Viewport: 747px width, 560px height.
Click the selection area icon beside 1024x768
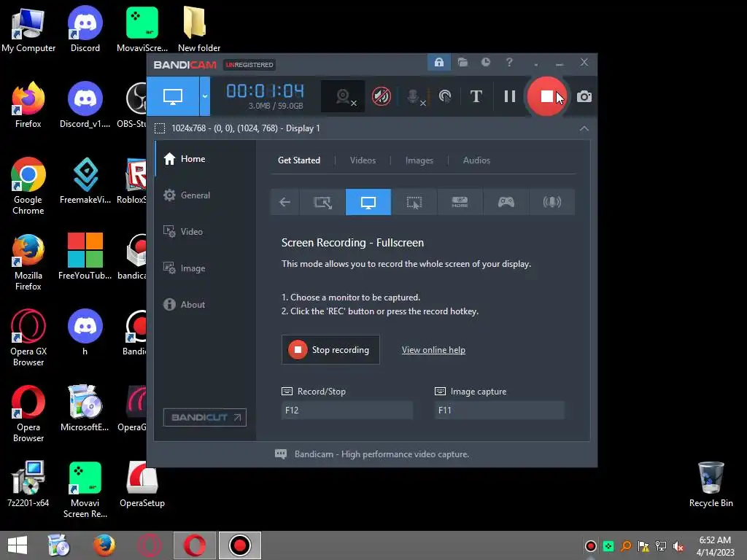(160, 128)
